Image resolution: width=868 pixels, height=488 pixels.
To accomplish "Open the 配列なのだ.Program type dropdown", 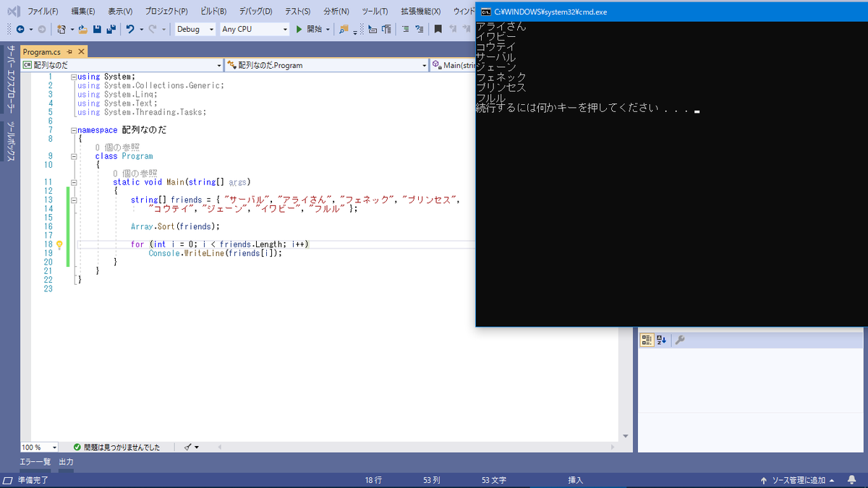I will [328, 65].
